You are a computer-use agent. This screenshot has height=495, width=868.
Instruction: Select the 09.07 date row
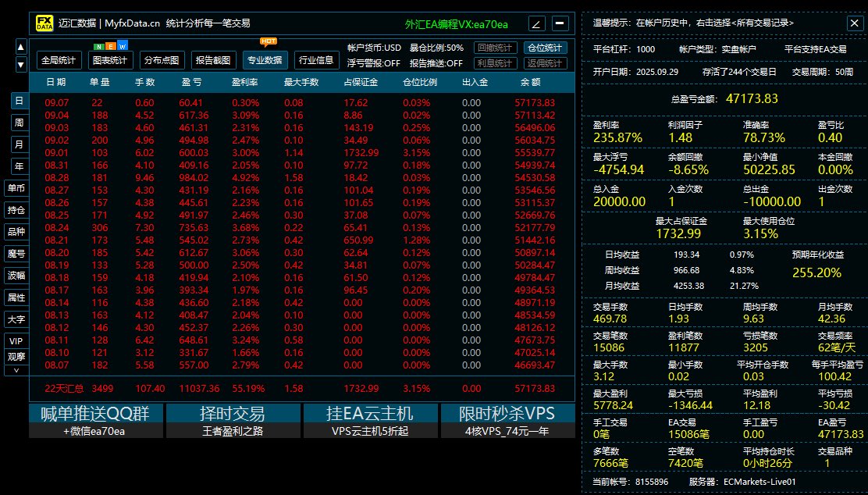point(301,102)
